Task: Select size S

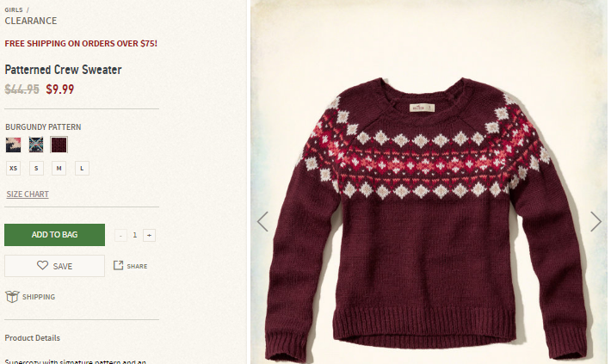Action: [36, 169]
